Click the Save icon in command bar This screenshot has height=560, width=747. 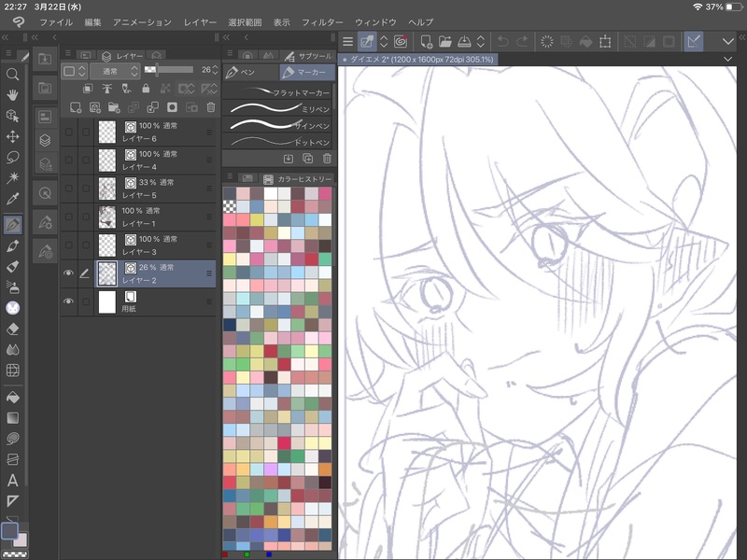(x=464, y=42)
